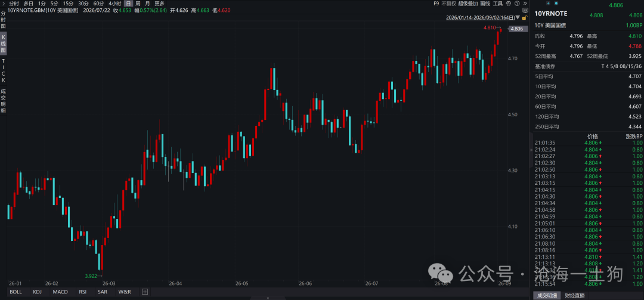
Task: Select the 5分 timeframe
Action: [54, 4]
